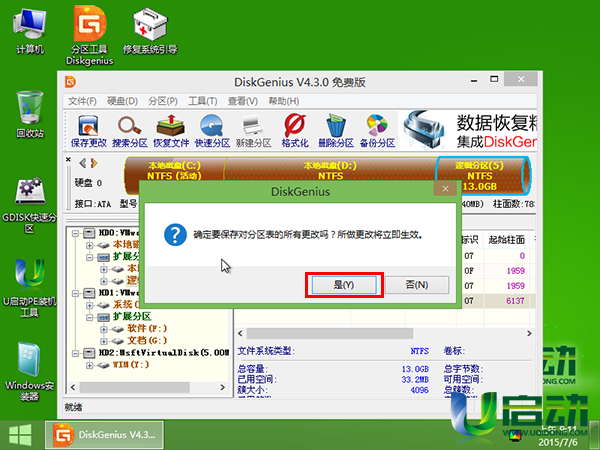Click the next disk arrow icon
This screenshot has width=600, height=450.
[94, 163]
